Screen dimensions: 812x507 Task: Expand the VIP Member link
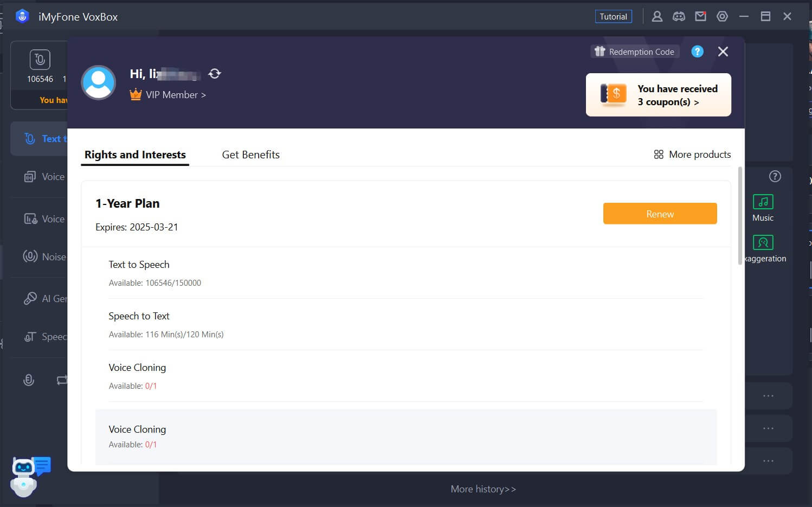(x=176, y=95)
